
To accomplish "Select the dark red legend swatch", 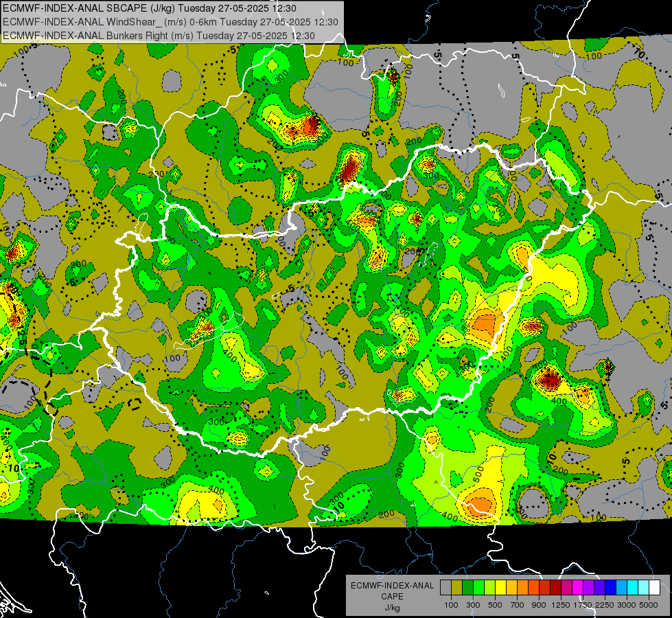I will [556, 588].
